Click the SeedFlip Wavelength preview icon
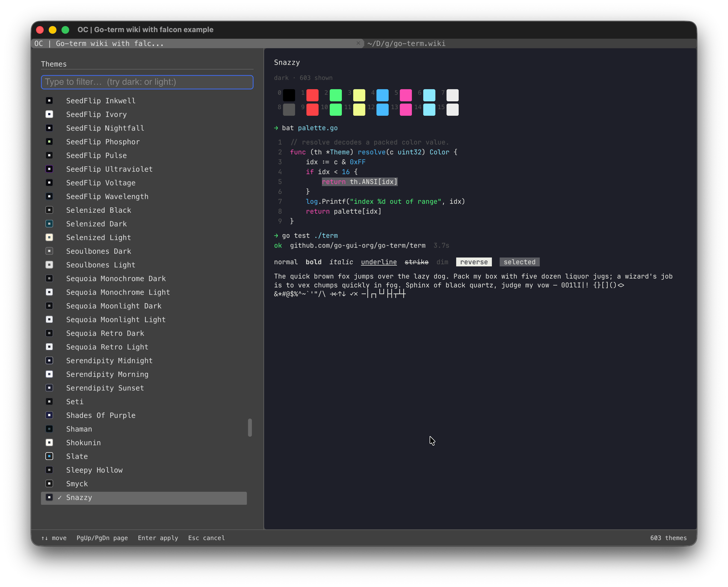728x587 pixels. 49,197
